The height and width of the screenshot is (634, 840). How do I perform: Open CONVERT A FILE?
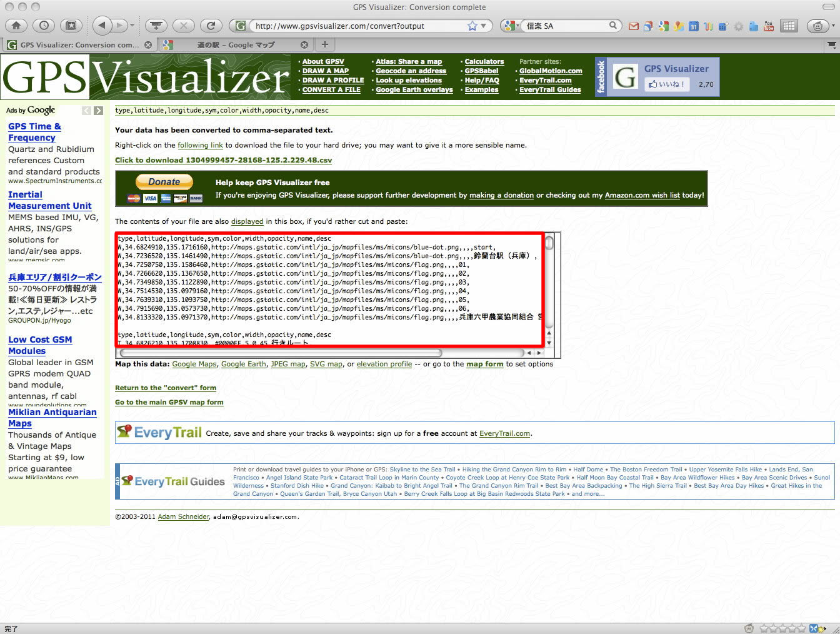click(x=331, y=89)
